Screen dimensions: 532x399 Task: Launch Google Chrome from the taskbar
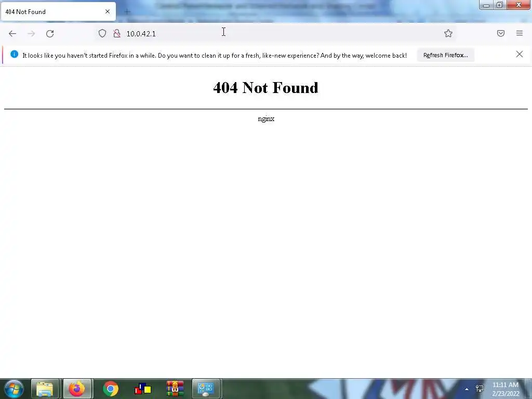click(x=110, y=389)
